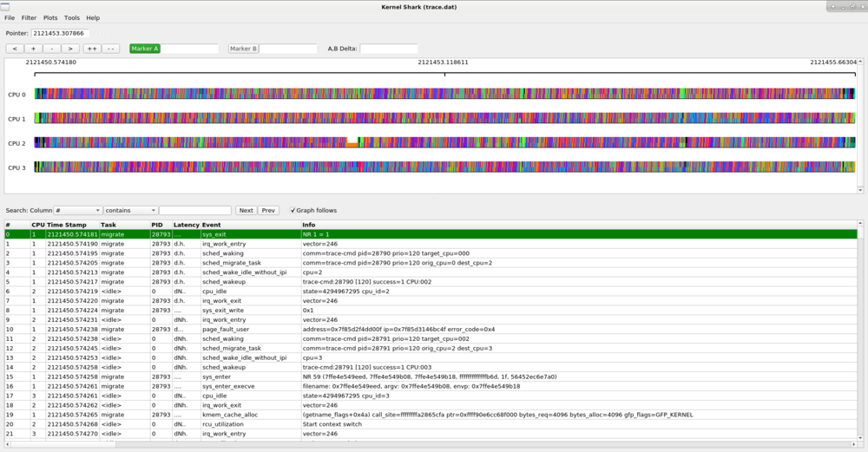Click the quick zoom in '++' button
This screenshot has width=868, height=452.
pos(92,49)
